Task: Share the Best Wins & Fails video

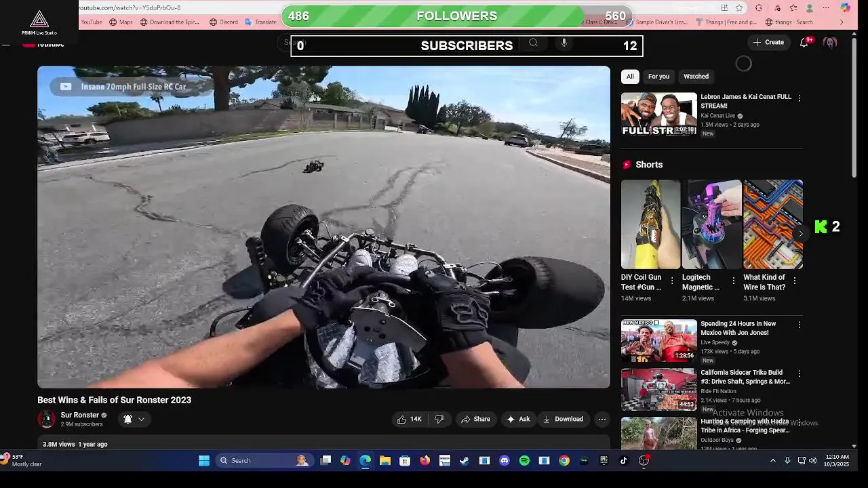Action: pyautogui.click(x=475, y=419)
